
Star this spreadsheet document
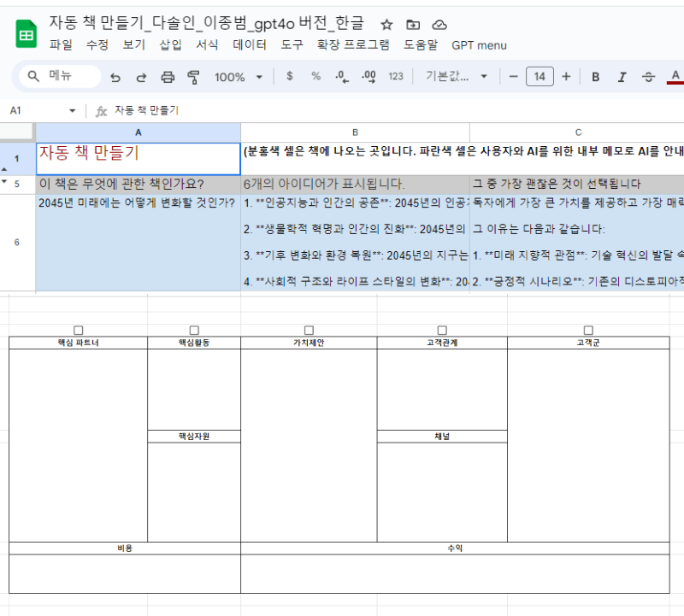(x=386, y=25)
